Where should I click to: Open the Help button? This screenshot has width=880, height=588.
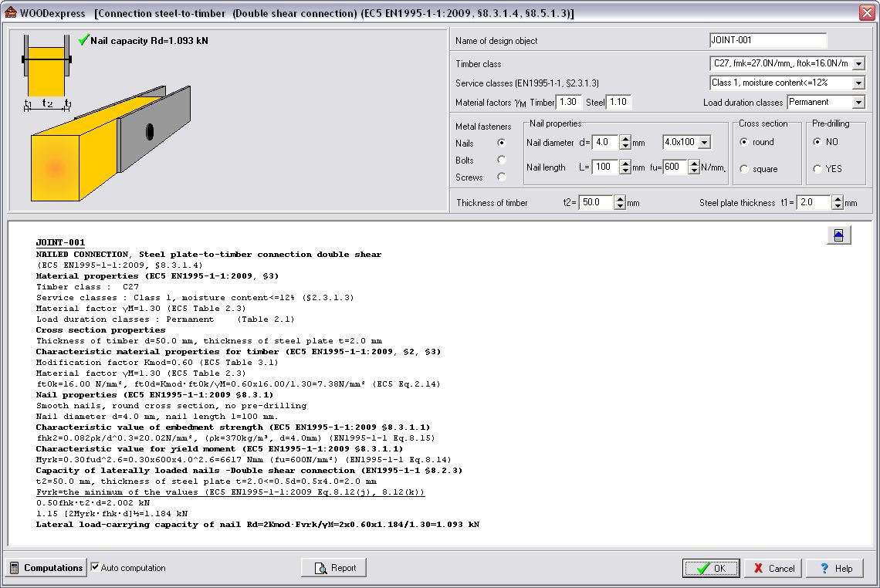pyautogui.click(x=834, y=569)
